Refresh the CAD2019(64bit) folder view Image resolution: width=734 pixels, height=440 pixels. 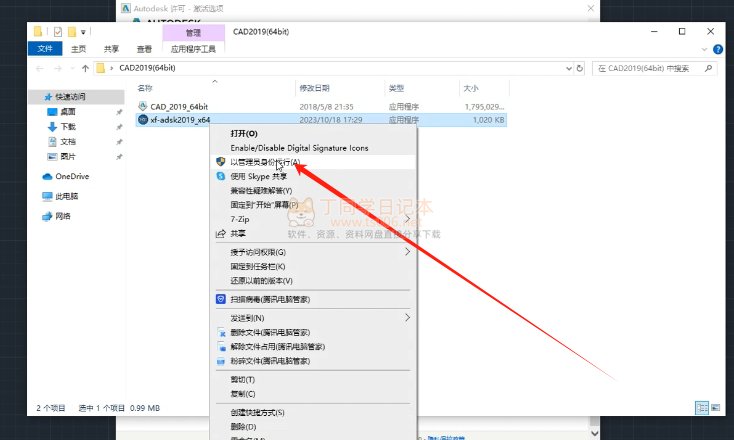[580, 68]
